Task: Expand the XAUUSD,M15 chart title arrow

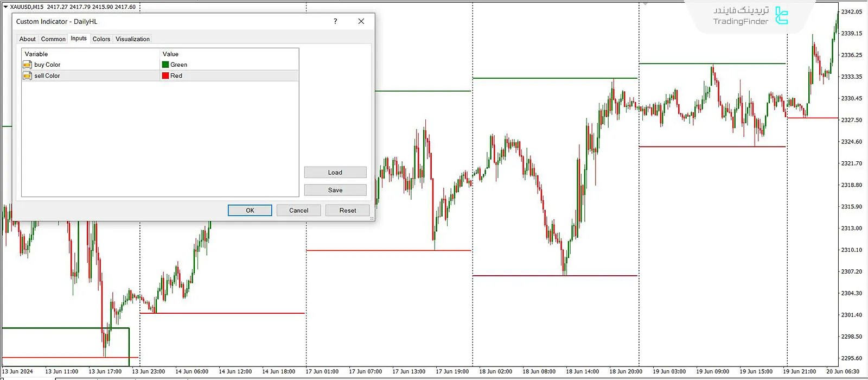Action: [x=5, y=7]
